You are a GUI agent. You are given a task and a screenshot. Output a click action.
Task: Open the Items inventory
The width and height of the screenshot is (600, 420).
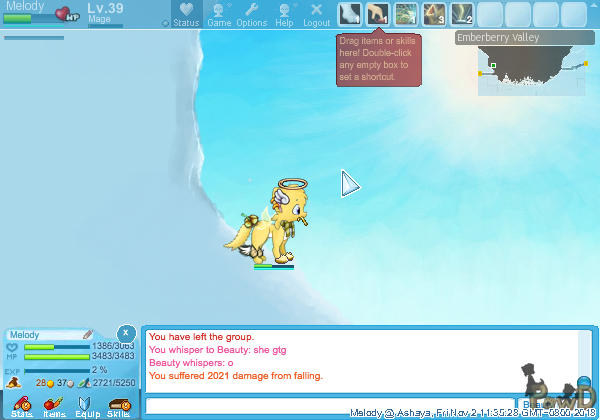(54, 405)
